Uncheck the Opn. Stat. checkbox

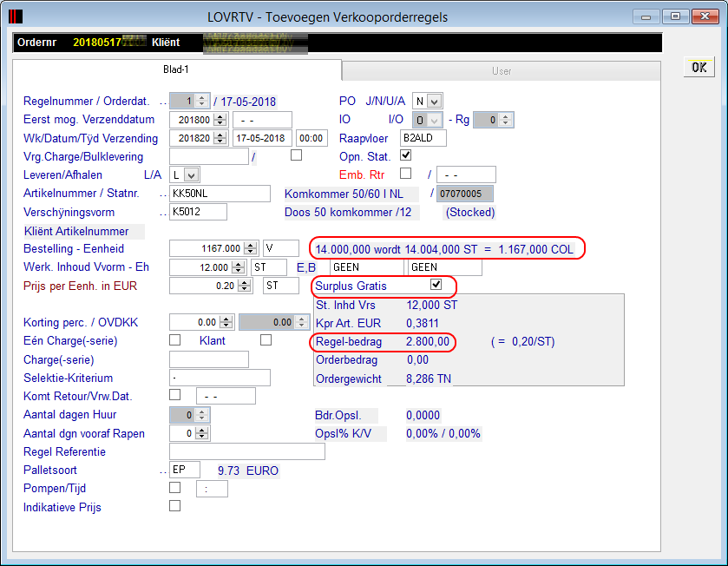406,155
